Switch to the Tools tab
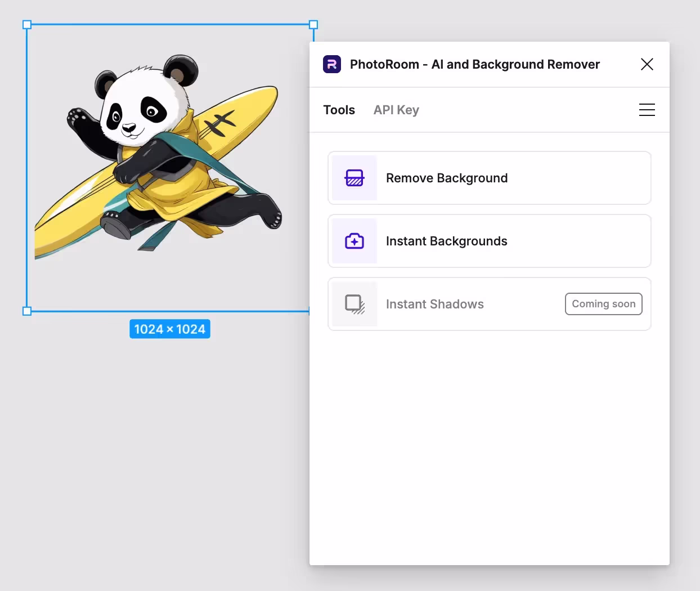Screen dimensions: 700x591 339,110
